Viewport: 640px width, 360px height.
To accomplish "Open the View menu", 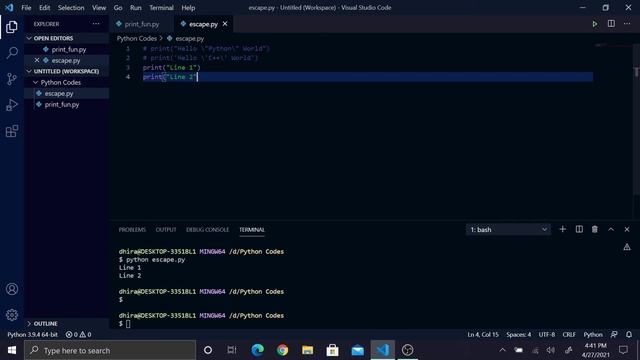I will tap(99, 7).
